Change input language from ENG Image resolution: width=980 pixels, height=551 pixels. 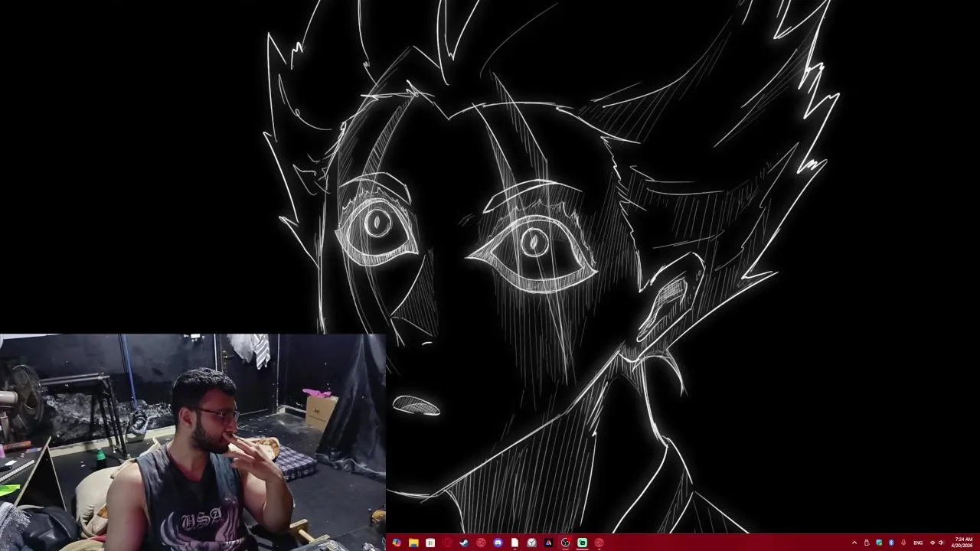click(x=918, y=543)
